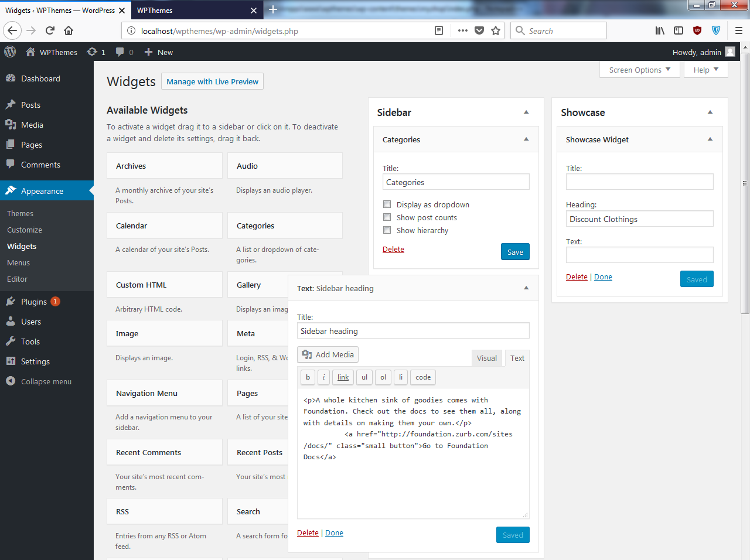Enable Display as dropdown checkbox
750x560 pixels.
(x=387, y=204)
